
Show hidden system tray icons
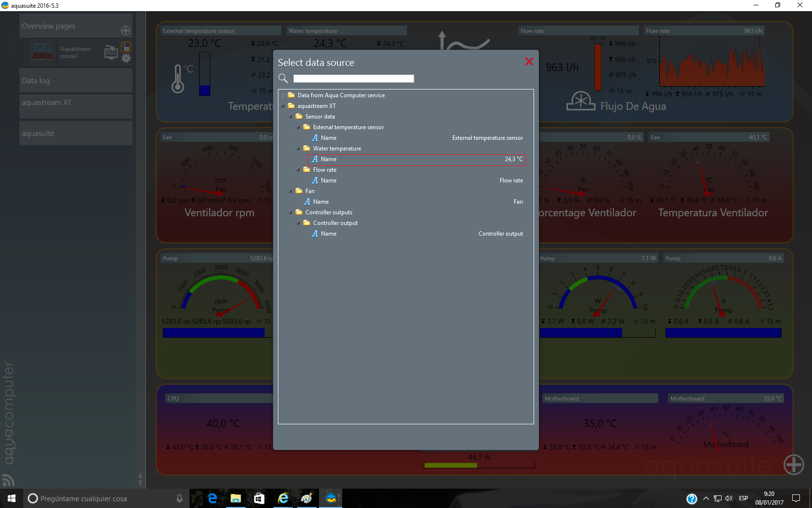click(706, 498)
